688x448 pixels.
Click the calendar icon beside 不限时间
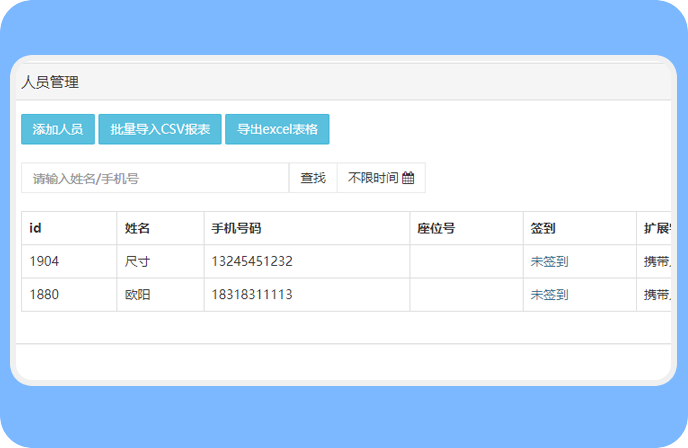pyautogui.click(x=408, y=178)
